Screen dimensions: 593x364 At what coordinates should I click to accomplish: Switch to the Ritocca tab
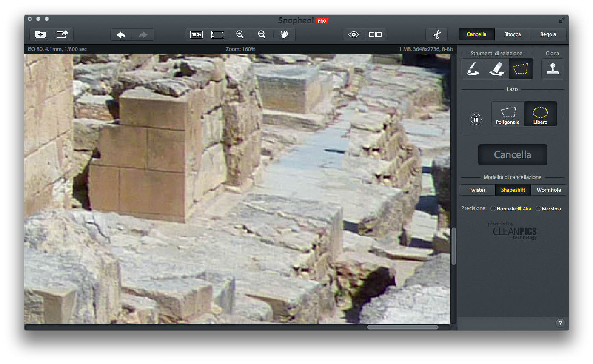coord(512,34)
